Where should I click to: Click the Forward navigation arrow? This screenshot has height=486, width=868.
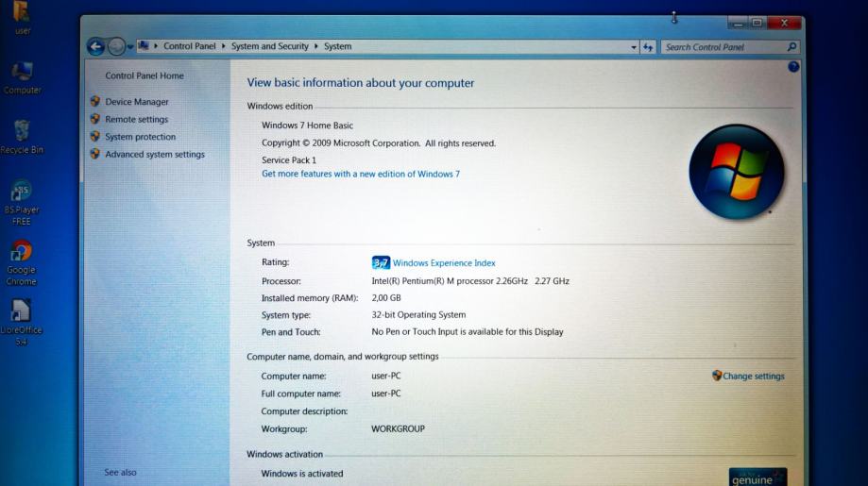pyautogui.click(x=116, y=47)
